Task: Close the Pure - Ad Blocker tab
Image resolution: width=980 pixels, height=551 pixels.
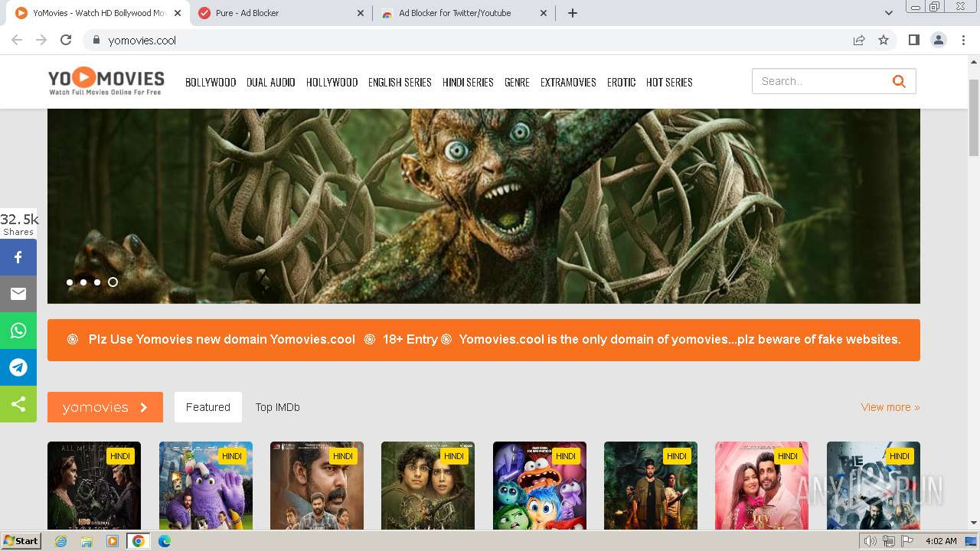Action: pos(361,13)
